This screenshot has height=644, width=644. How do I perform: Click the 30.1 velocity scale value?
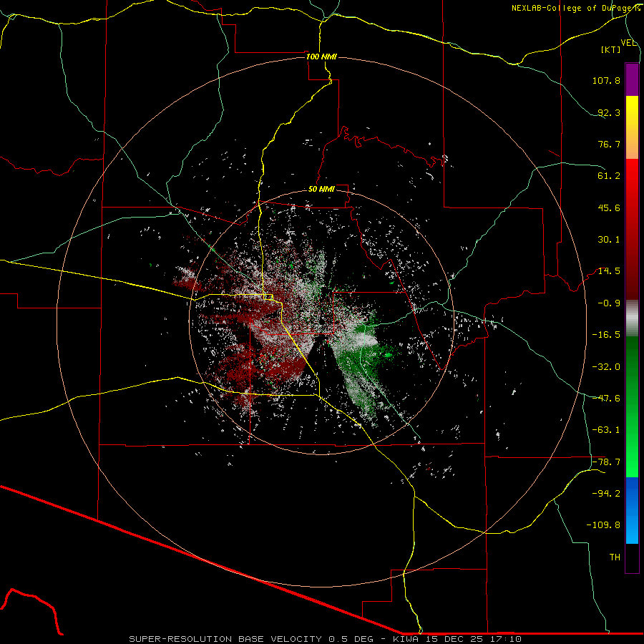pos(609,240)
